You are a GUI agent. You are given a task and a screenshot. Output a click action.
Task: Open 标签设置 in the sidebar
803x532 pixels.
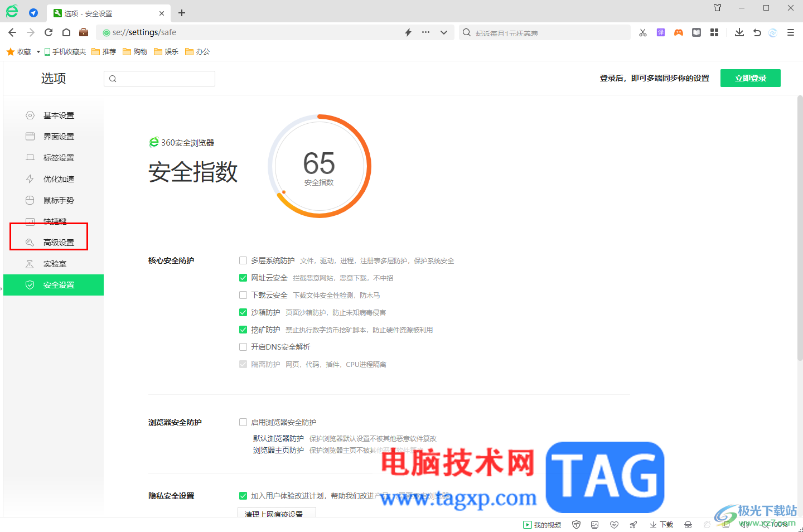point(54,158)
